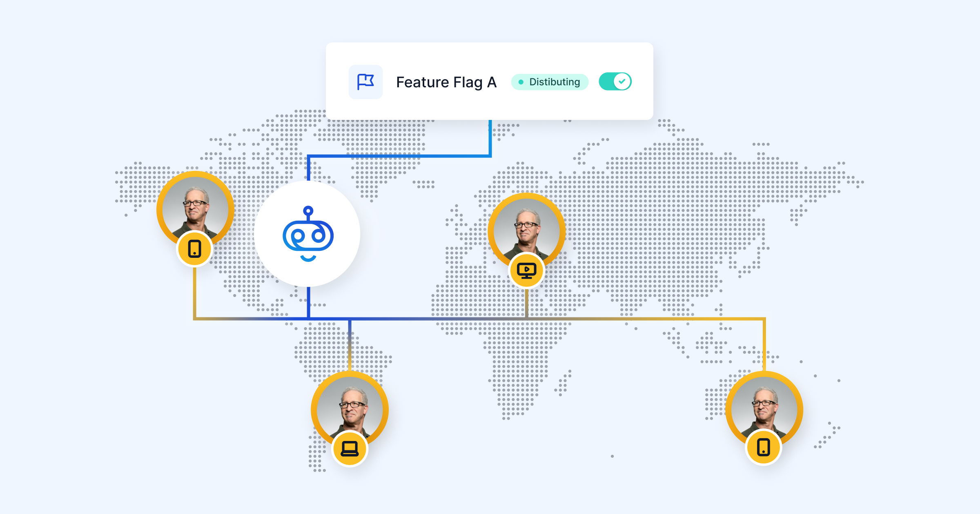The height and width of the screenshot is (514, 980).
Task: Select the robot assistant icon in the white circle
Action: coord(308,235)
